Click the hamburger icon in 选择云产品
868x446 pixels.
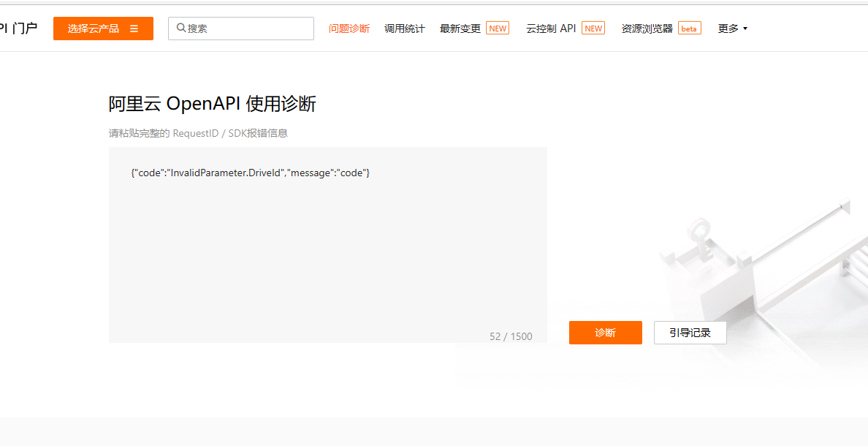[x=134, y=29]
